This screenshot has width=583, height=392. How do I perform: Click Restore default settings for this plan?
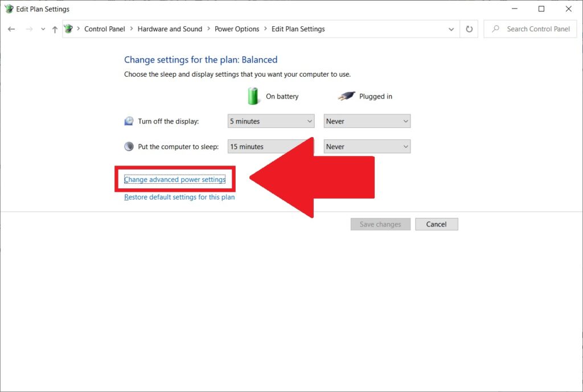pyautogui.click(x=179, y=197)
